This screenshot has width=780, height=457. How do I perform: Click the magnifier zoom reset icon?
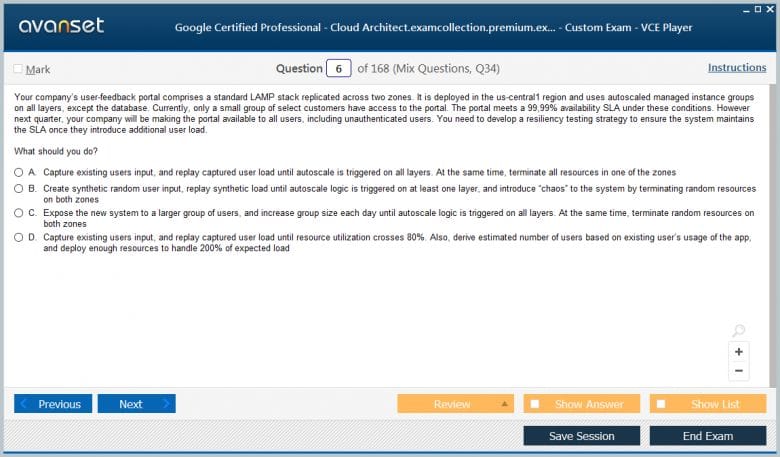(x=738, y=331)
